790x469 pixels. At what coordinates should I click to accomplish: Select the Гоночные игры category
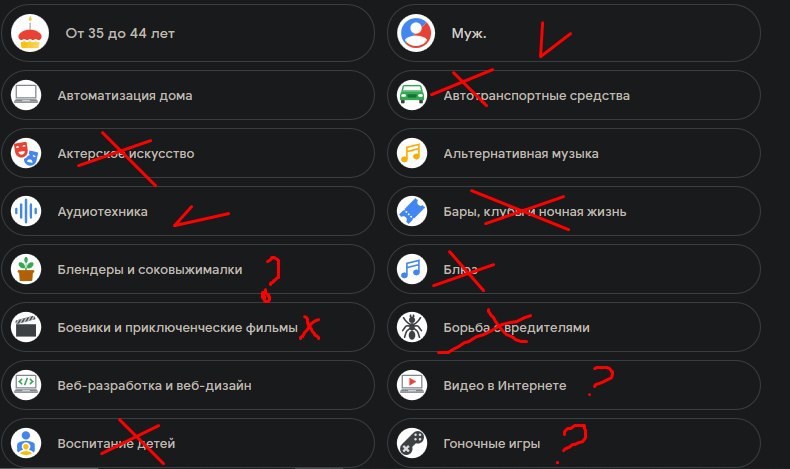[574, 443]
